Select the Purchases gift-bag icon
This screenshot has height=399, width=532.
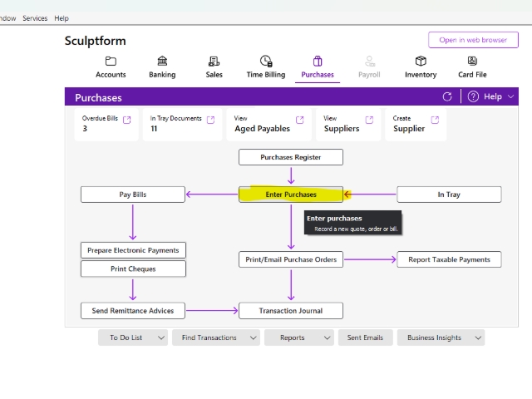coord(318,61)
